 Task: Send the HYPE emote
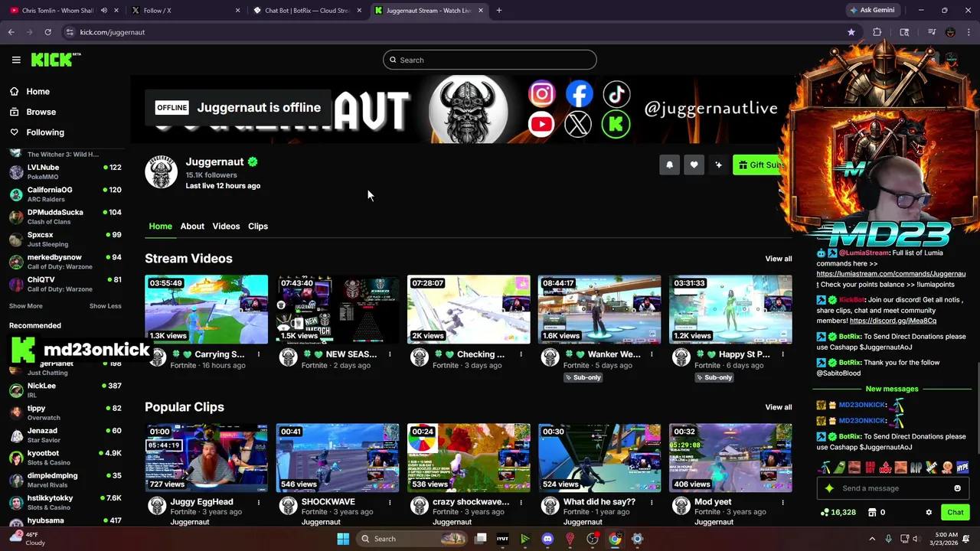tap(962, 467)
